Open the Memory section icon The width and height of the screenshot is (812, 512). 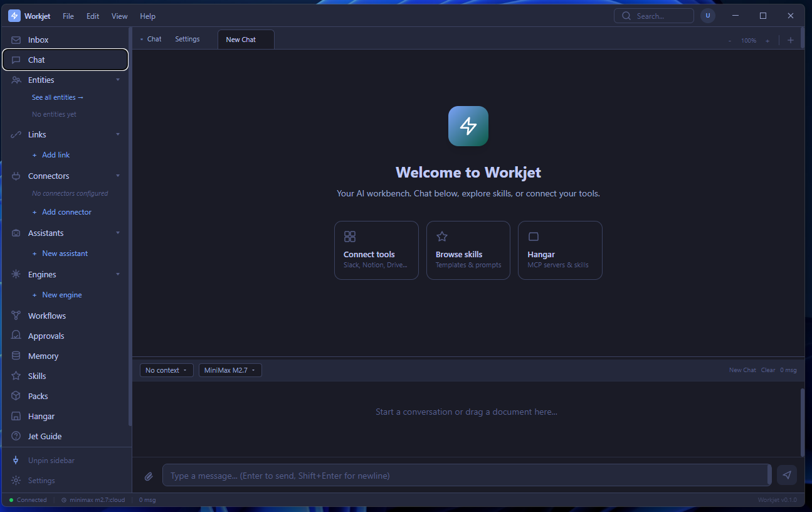14,355
